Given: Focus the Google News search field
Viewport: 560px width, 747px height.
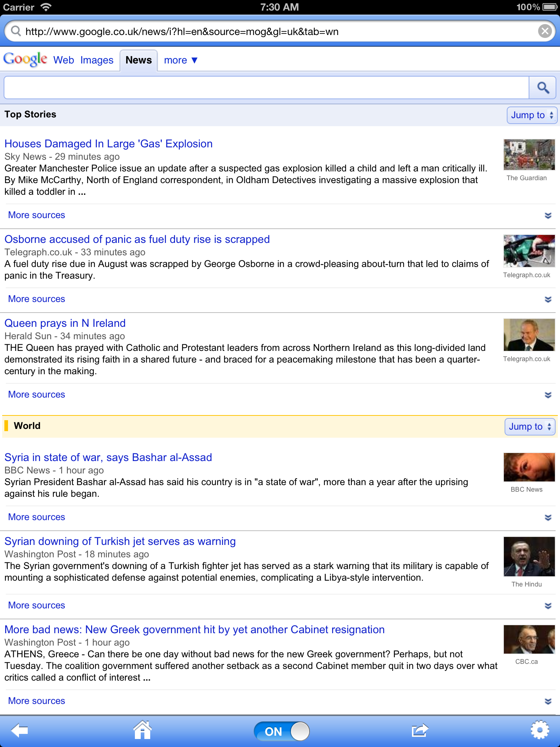Looking at the screenshot, I should tap(267, 88).
